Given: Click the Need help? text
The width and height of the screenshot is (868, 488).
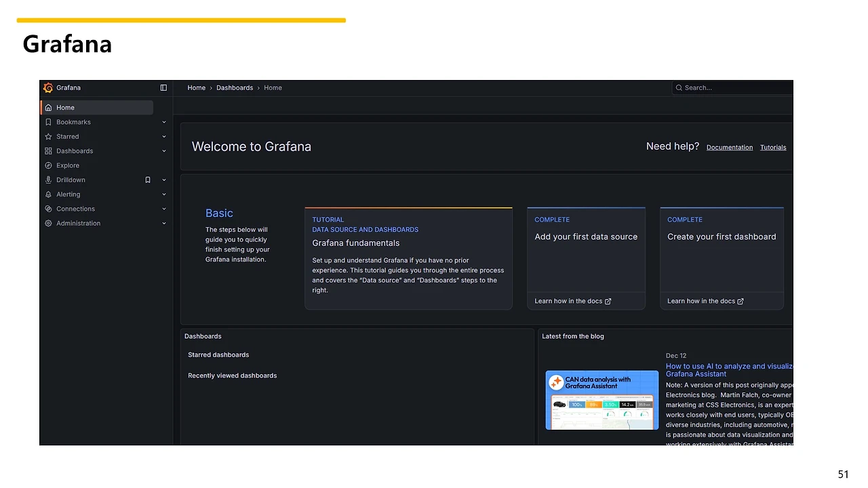Looking at the screenshot, I should (673, 146).
